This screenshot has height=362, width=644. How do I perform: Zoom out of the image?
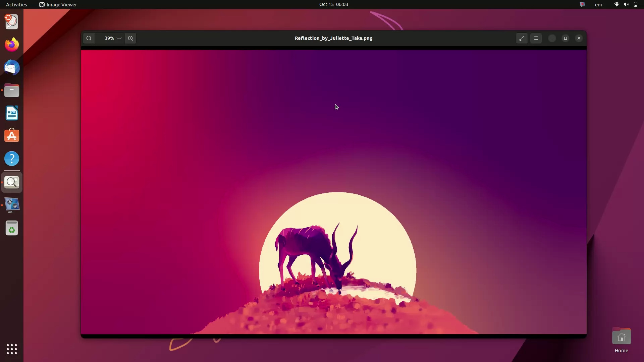click(89, 38)
